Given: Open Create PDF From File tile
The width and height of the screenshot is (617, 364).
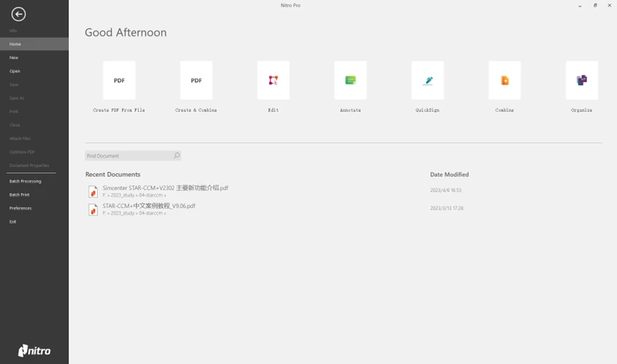Looking at the screenshot, I should (119, 80).
